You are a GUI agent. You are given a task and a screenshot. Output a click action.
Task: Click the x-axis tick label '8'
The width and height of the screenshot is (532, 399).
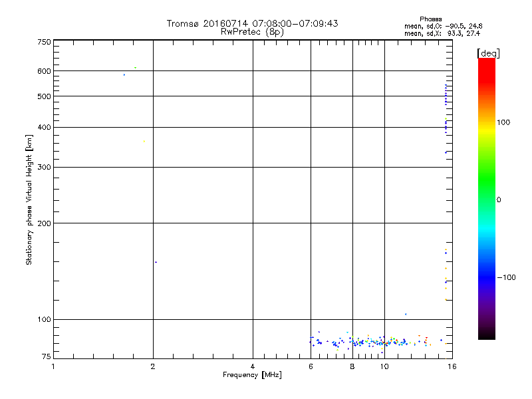pos(352,366)
